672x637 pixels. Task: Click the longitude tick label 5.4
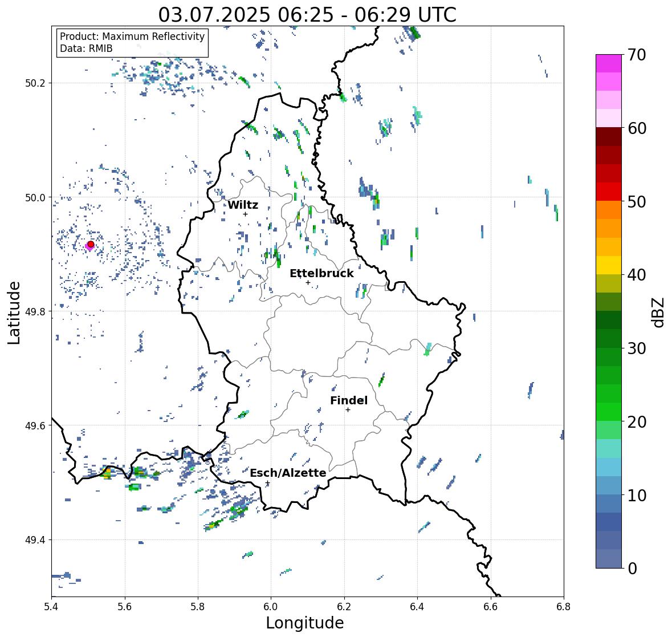tap(51, 607)
